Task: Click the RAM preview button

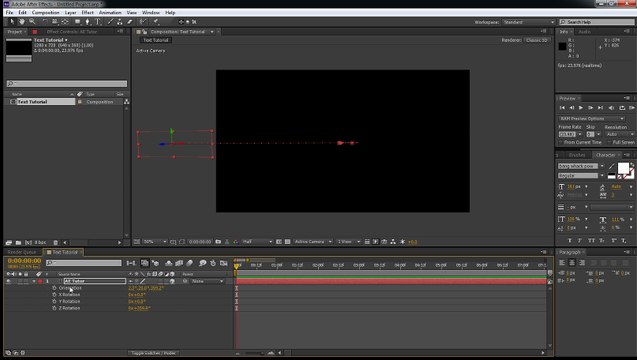Action: click(x=632, y=108)
